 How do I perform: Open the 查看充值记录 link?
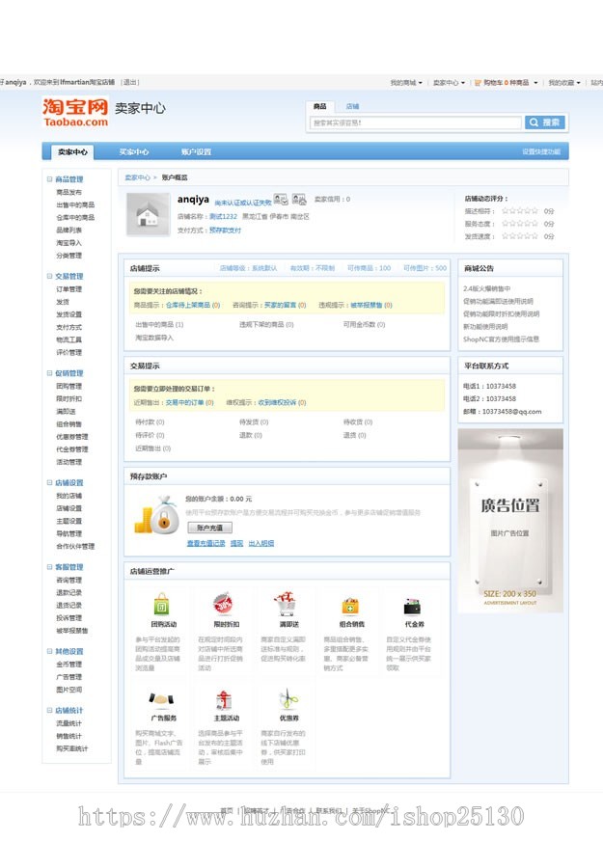[x=206, y=543]
